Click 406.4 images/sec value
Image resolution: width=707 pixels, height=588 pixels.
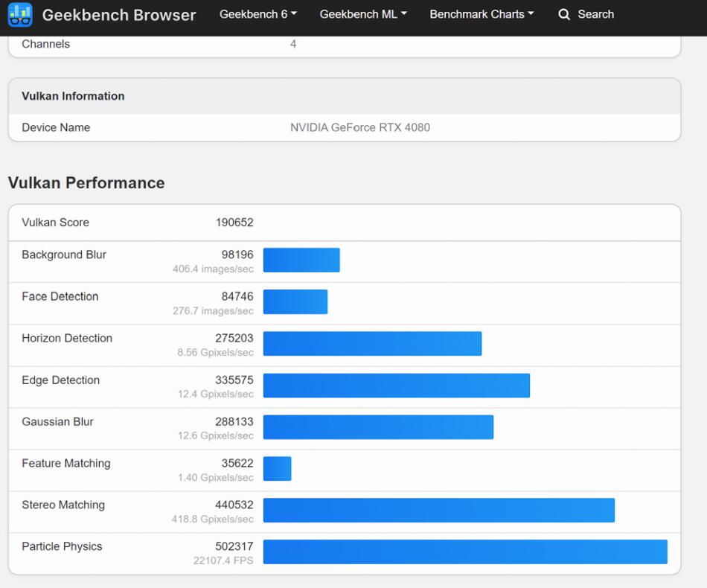coord(213,269)
